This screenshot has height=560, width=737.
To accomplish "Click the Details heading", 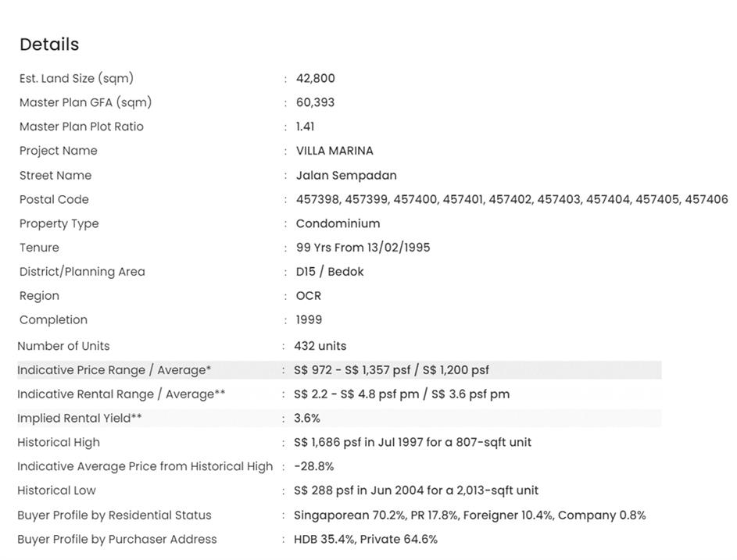I will pyautogui.click(x=49, y=45).
